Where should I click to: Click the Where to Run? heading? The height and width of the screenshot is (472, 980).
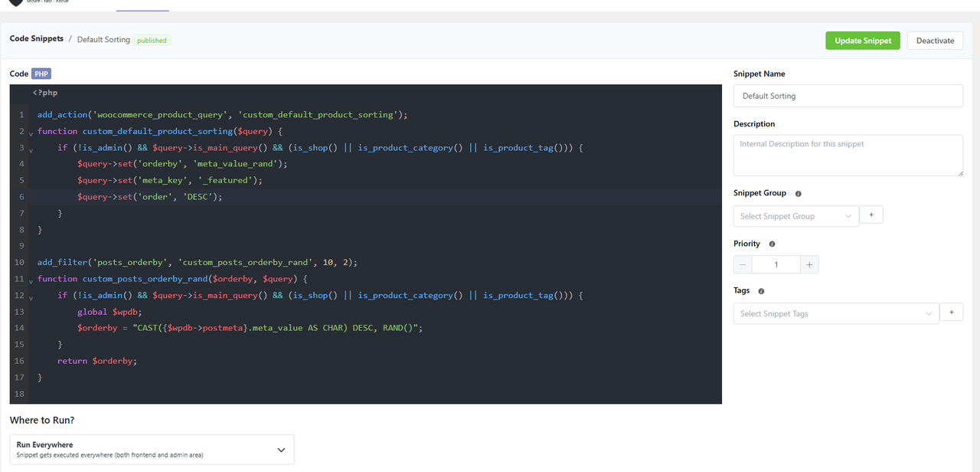click(x=42, y=420)
